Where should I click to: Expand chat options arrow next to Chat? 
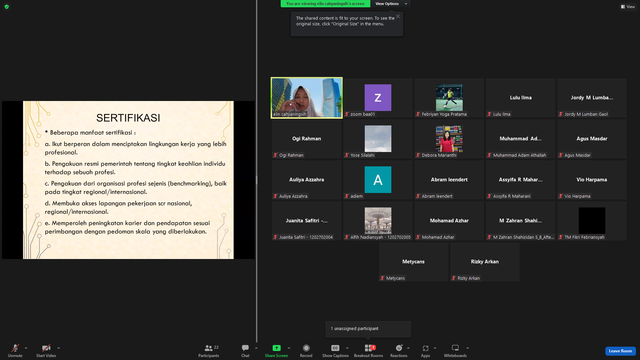[x=256, y=348]
